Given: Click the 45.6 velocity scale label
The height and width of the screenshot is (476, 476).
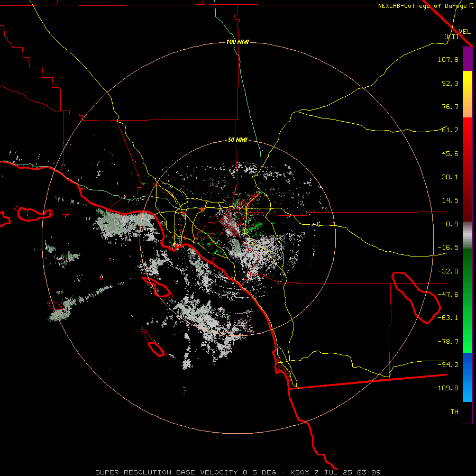Looking at the screenshot, I should coord(450,153).
